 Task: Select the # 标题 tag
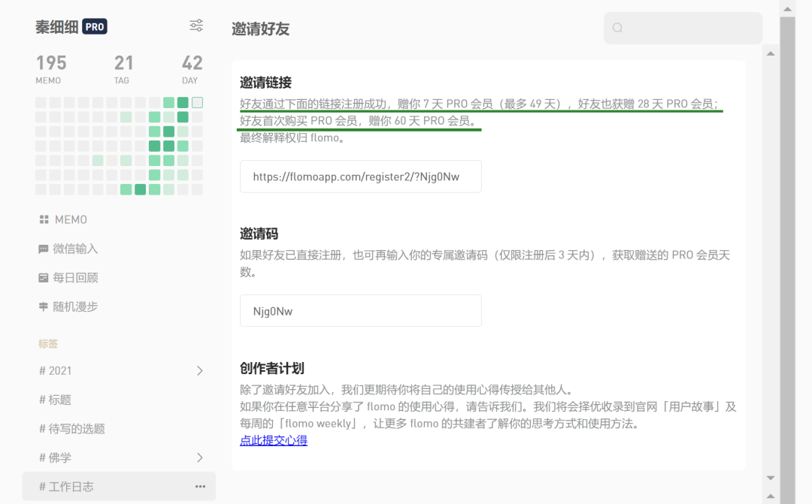tap(56, 400)
